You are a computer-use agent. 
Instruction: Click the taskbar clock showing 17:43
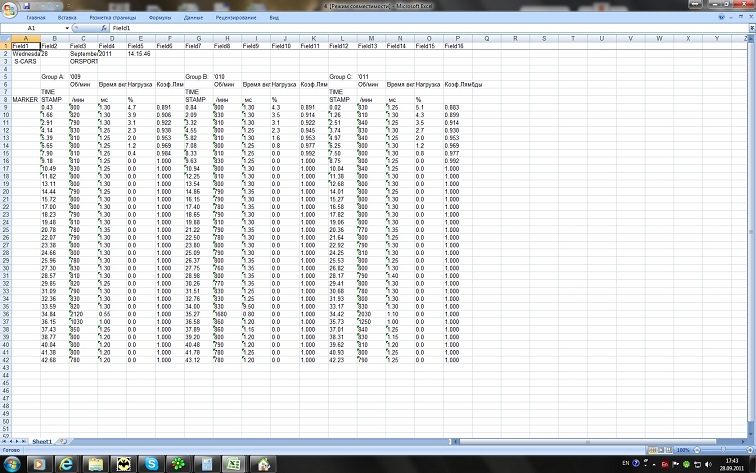pyautogui.click(x=732, y=464)
